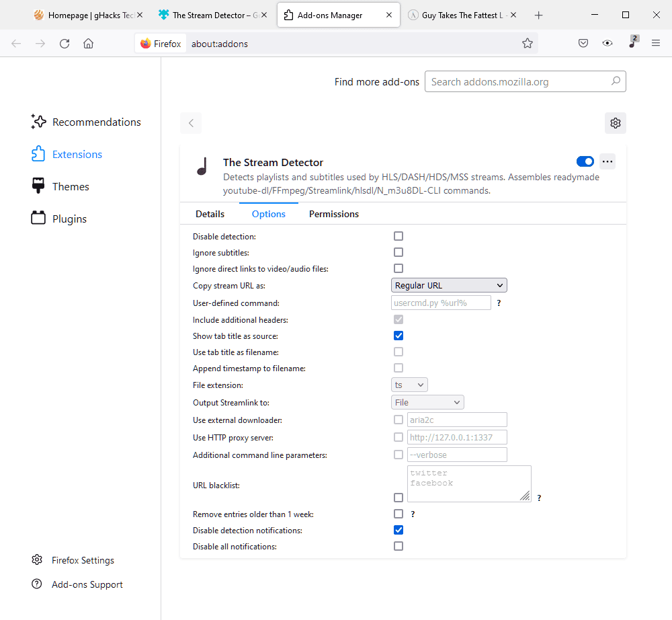This screenshot has width=672, height=620.
Task: Reload the current page
Action: tap(65, 43)
